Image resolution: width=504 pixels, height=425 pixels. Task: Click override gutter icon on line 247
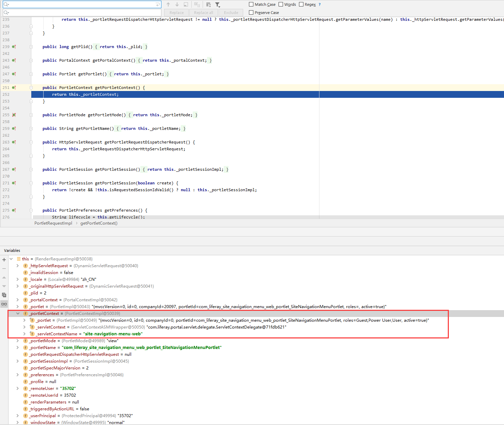pos(14,74)
